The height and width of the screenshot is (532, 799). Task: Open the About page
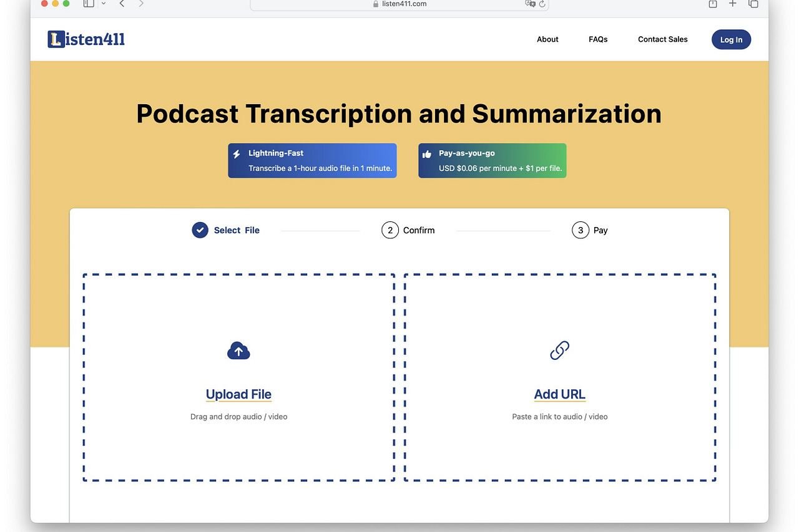[x=547, y=39]
